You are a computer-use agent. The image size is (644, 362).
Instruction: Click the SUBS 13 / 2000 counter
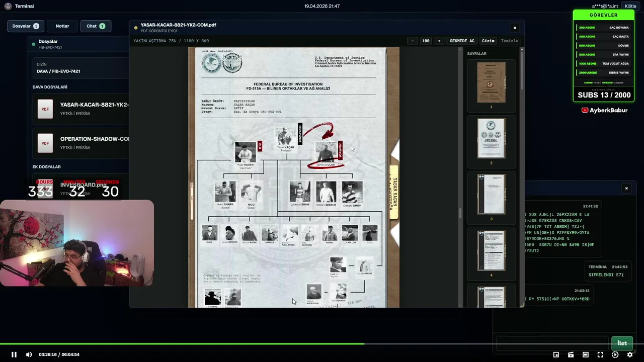[x=604, y=95]
